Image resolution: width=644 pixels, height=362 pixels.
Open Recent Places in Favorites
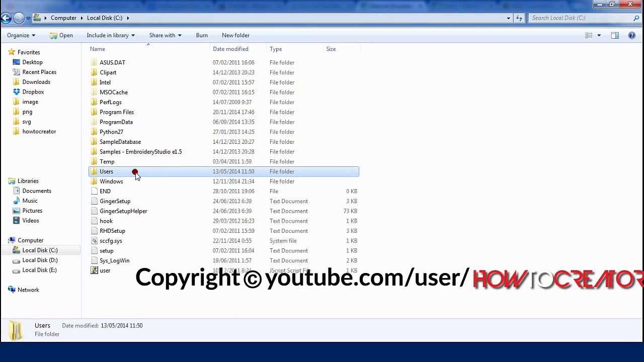[x=39, y=72]
